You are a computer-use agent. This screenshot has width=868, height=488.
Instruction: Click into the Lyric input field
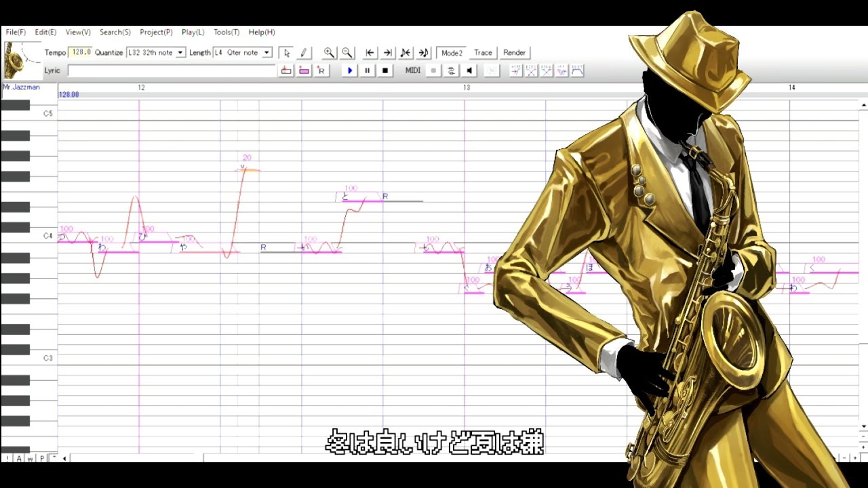pyautogui.click(x=172, y=70)
